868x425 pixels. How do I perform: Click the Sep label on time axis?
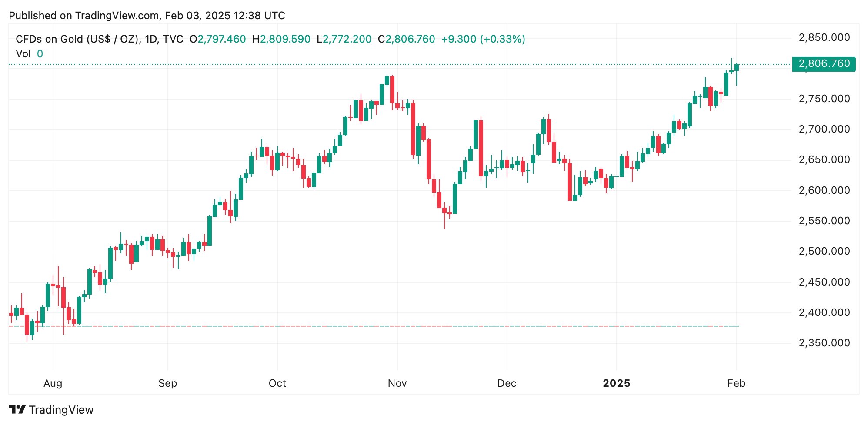[167, 383]
